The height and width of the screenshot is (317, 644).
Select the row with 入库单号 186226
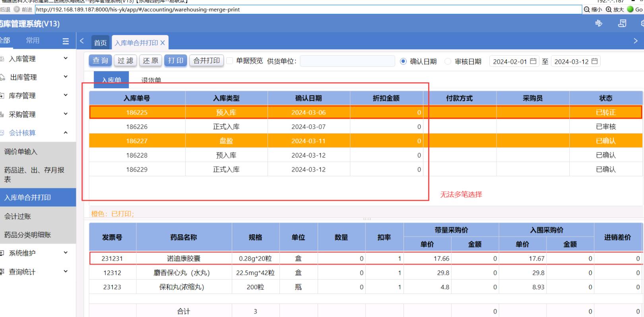click(366, 127)
